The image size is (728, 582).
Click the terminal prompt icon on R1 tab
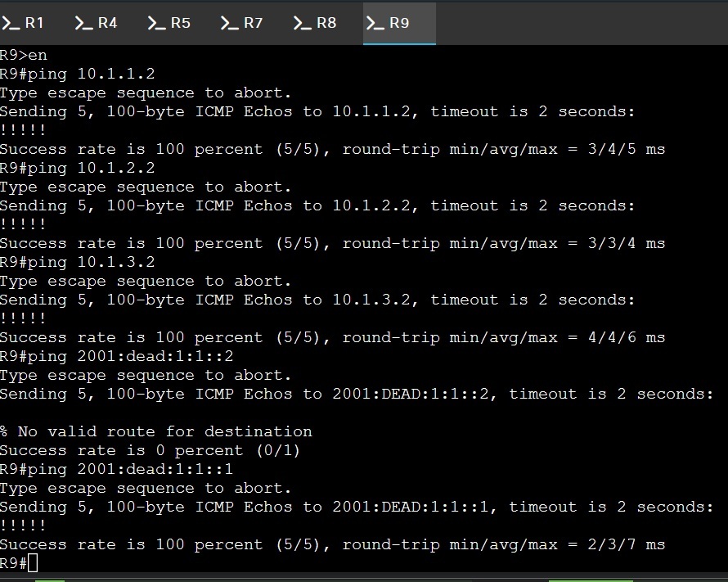10,23
